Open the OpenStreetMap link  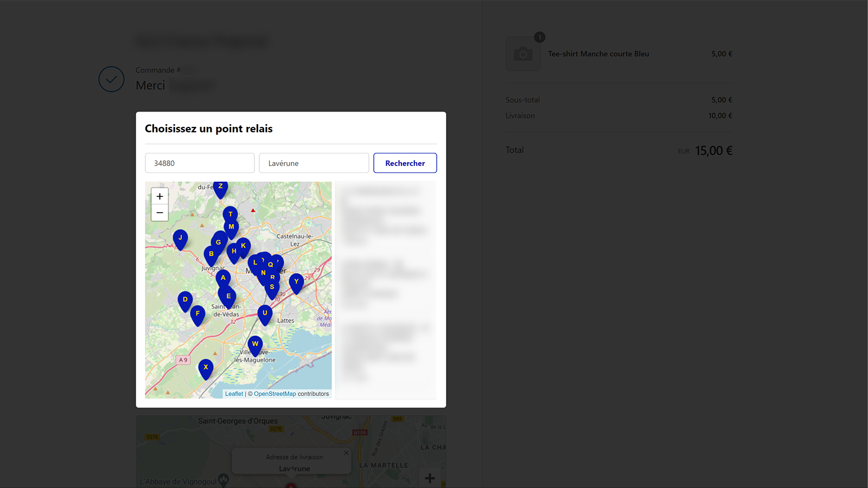(275, 394)
